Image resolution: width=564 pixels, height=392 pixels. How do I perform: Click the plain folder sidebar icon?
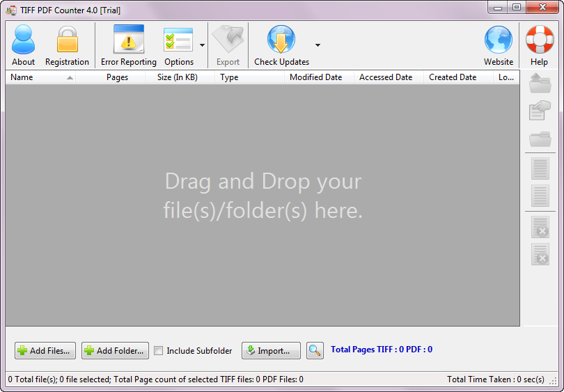click(540, 139)
